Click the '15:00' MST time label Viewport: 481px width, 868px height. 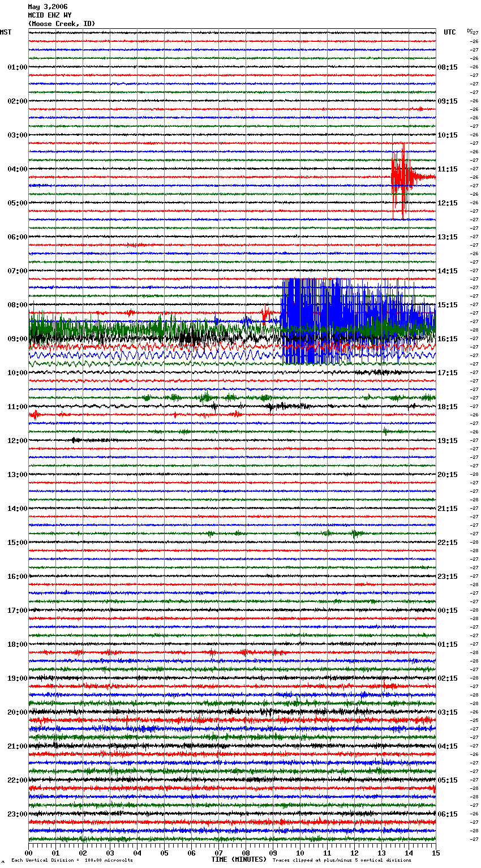(18, 543)
